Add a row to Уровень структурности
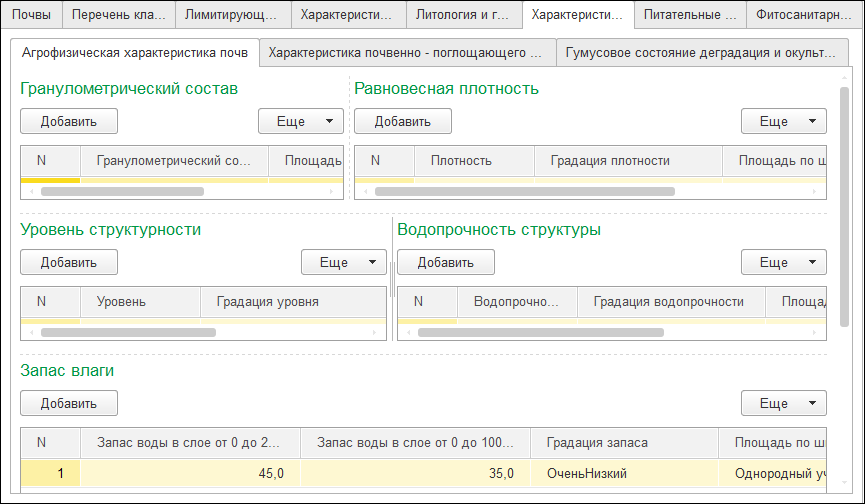Image resolution: width=865 pixels, height=504 pixels. 69,262
